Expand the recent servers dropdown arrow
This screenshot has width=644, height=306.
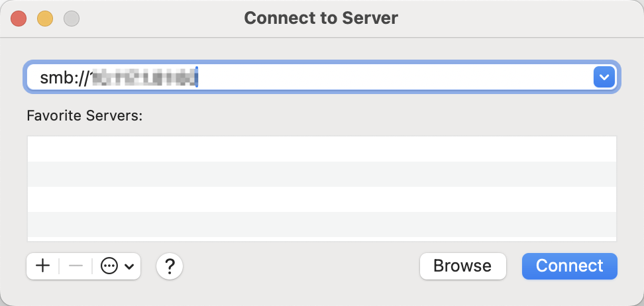tap(604, 77)
